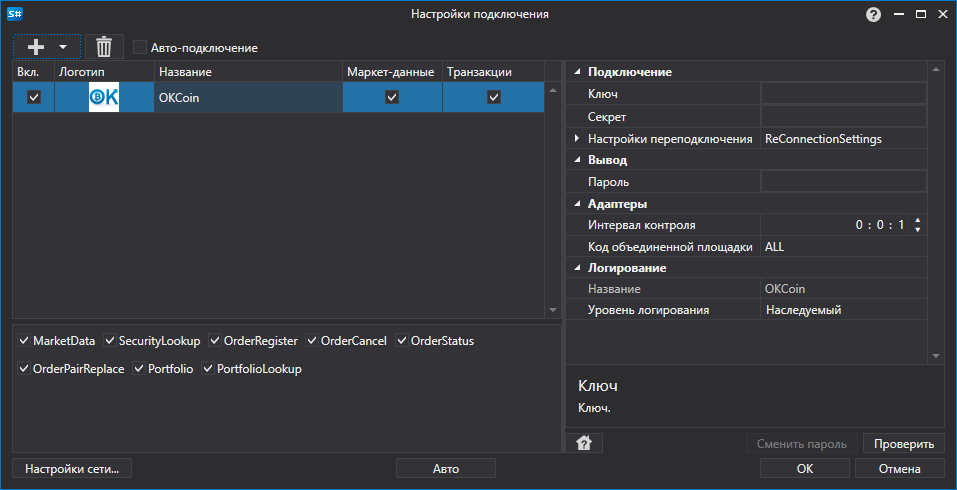Toggle Транзакции checkbox for OKCoin

[494, 97]
